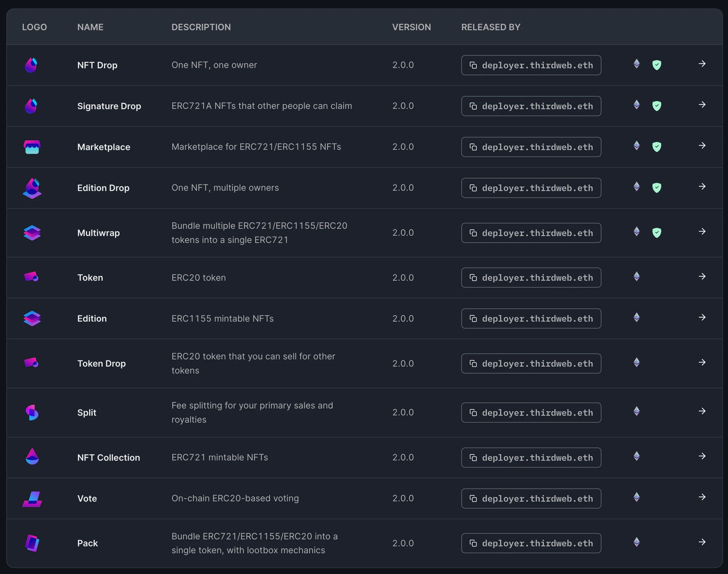The height and width of the screenshot is (574, 728).
Task: Open the Multiwrap contract name
Action: (x=98, y=233)
